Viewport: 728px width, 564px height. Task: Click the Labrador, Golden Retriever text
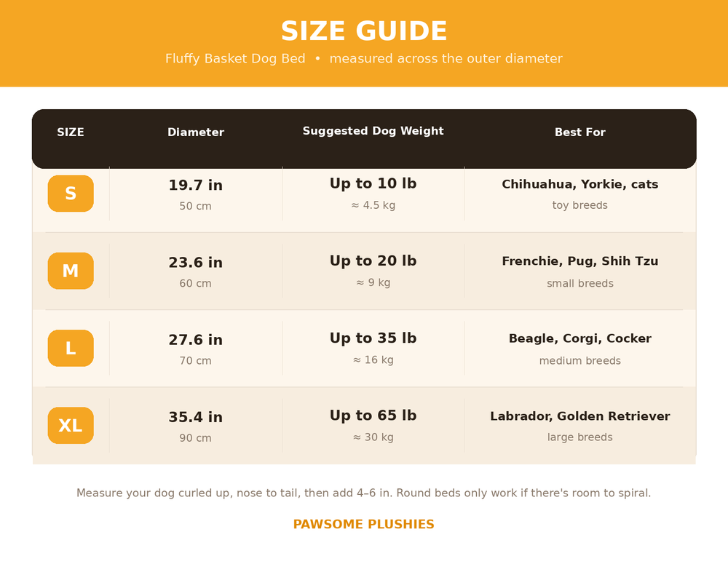580,416
